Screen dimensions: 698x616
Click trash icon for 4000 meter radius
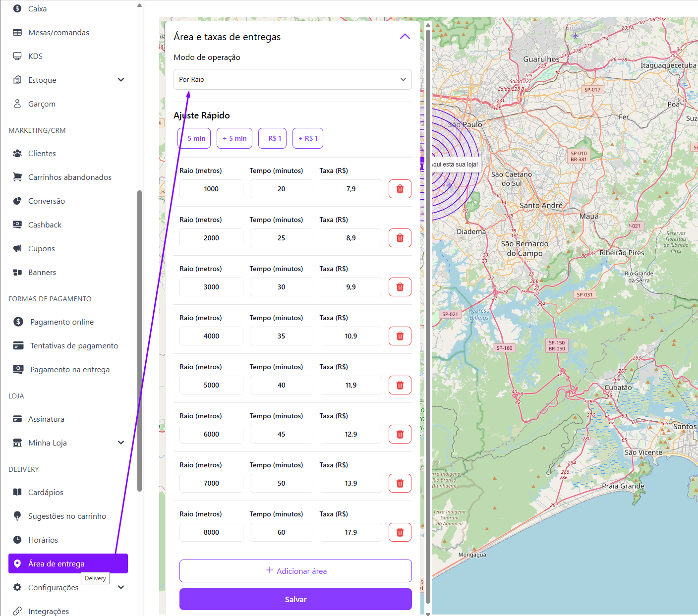click(x=400, y=336)
